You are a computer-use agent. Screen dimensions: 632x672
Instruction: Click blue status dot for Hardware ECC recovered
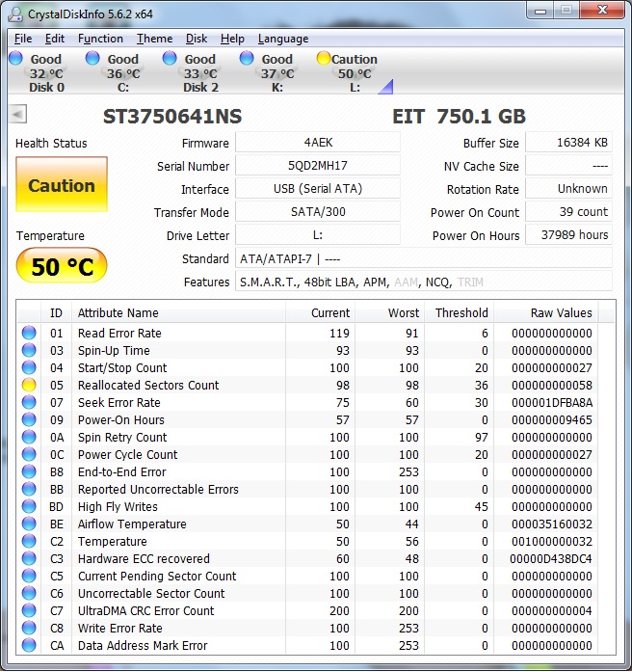pos(29,558)
